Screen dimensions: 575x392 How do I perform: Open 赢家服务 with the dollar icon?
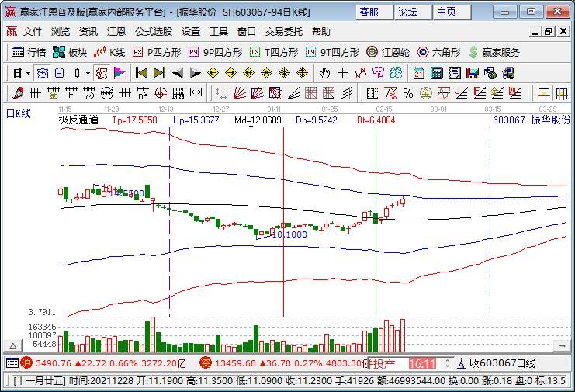[494, 53]
